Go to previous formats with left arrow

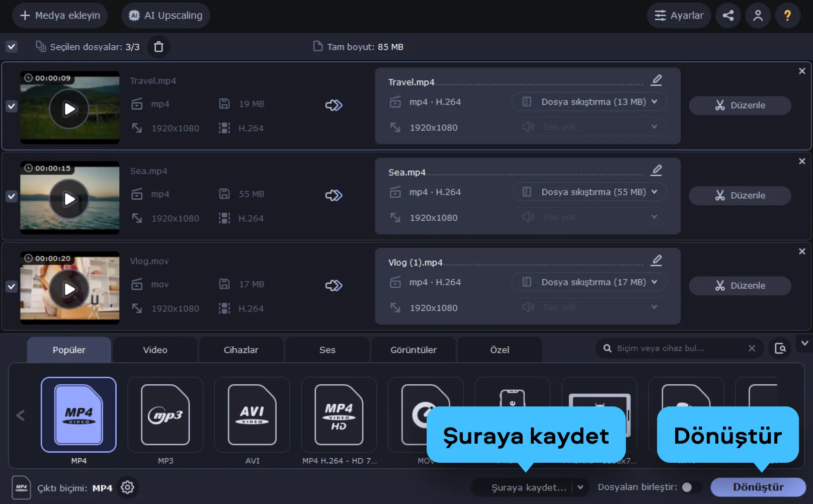pyautogui.click(x=21, y=415)
